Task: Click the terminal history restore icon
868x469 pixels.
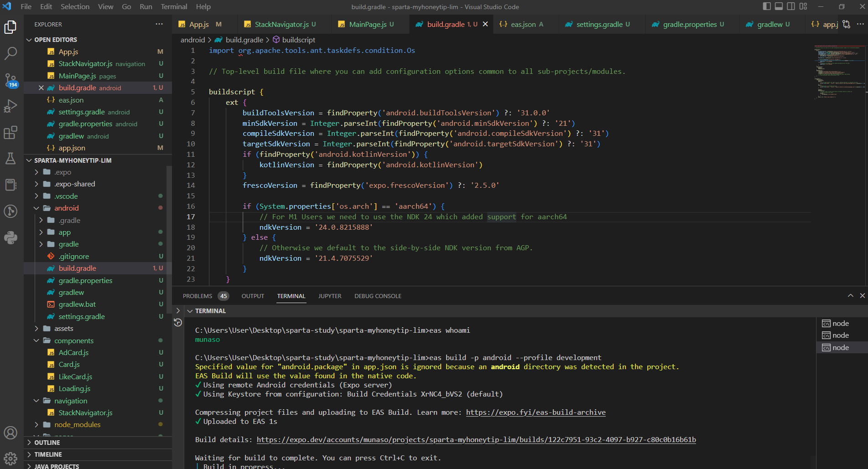Action: (x=178, y=323)
